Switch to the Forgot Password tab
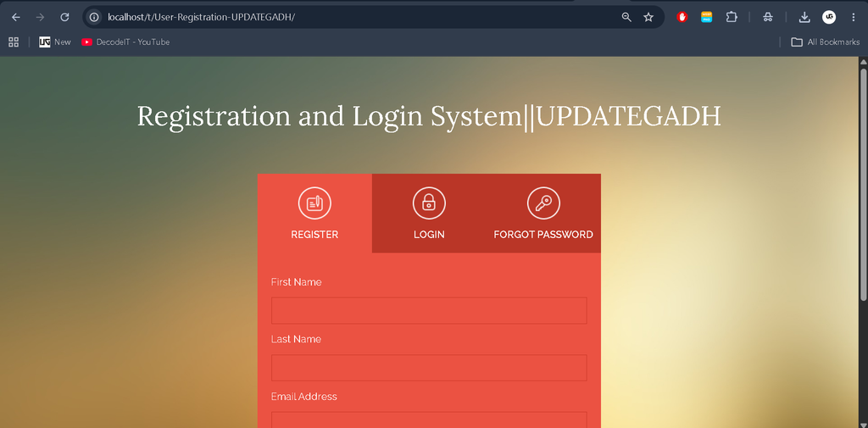The image size is (868, 428). (x=543, y=214)
